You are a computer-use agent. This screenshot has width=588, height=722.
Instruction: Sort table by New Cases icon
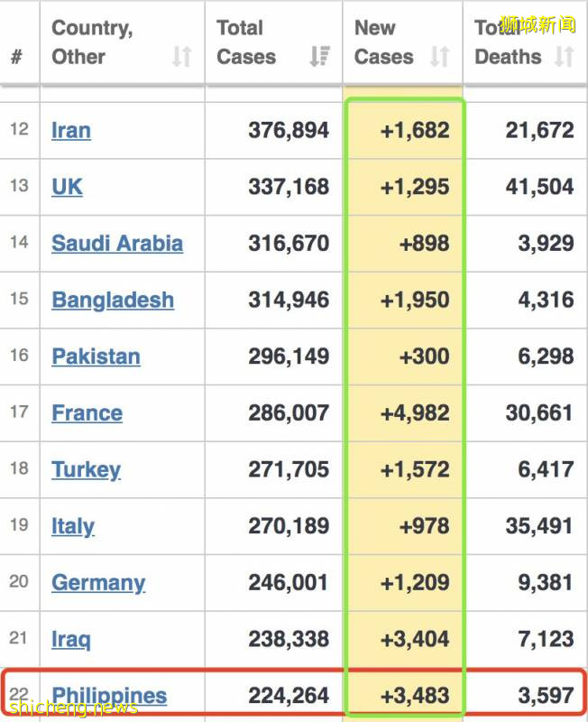coord(439,57)
